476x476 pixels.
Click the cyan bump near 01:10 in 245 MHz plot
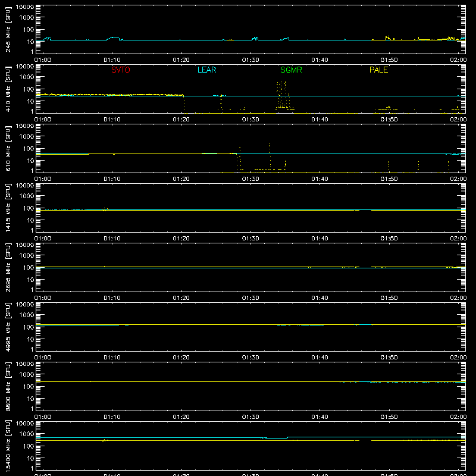click(x=114, y=39)
